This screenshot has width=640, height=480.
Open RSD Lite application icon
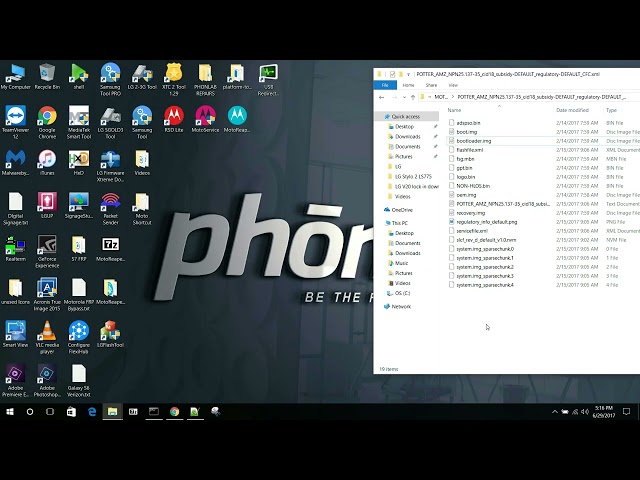coord(173,119)
